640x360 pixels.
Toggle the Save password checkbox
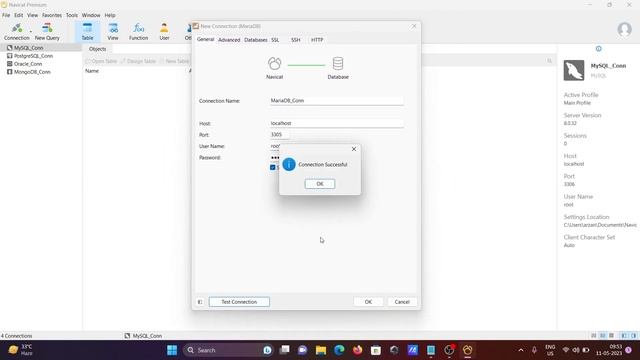coord(273,167)
